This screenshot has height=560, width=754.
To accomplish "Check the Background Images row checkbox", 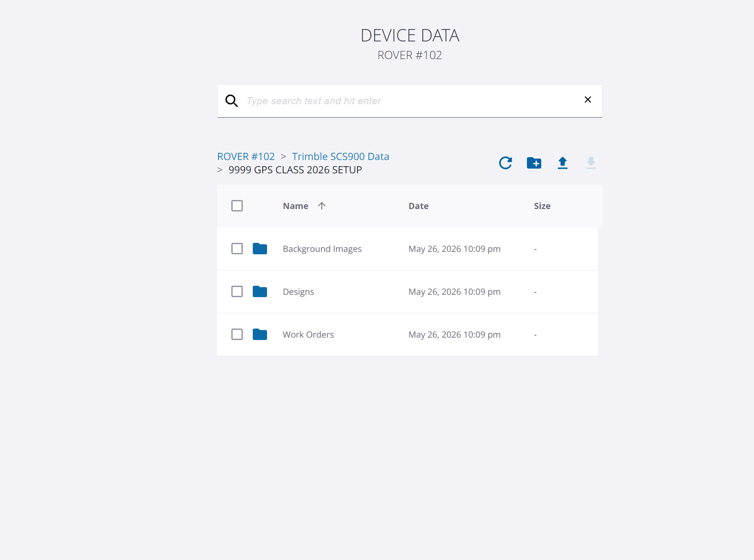I will pos(237,249).
